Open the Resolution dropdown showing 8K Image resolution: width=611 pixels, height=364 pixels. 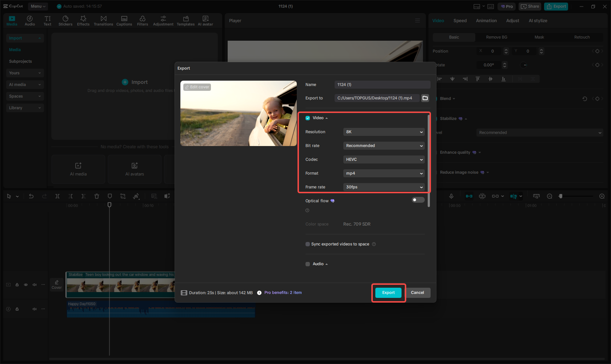pyautogui.click(x=384, y=132)
